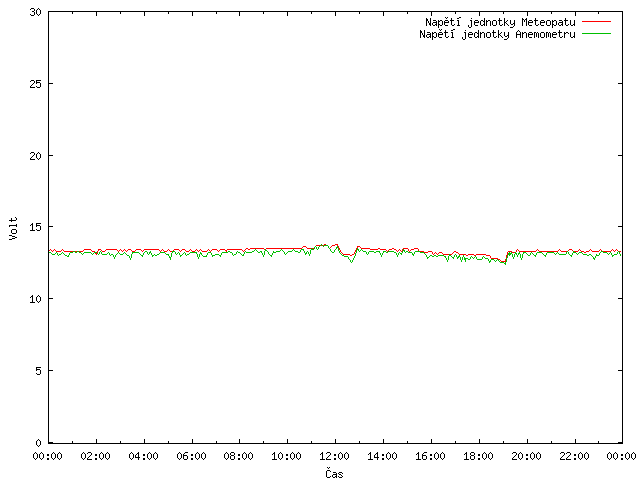640x480 pixels.
Task: Click the x-axis label 14:00
Action: tap(382, 456)
